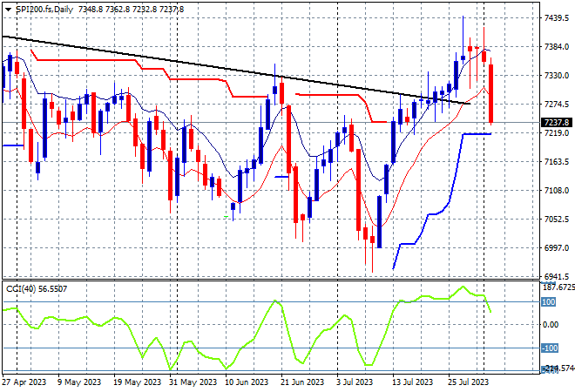Click the 7330.0 price scale label
575x392 pixels.
pos(557,76)
